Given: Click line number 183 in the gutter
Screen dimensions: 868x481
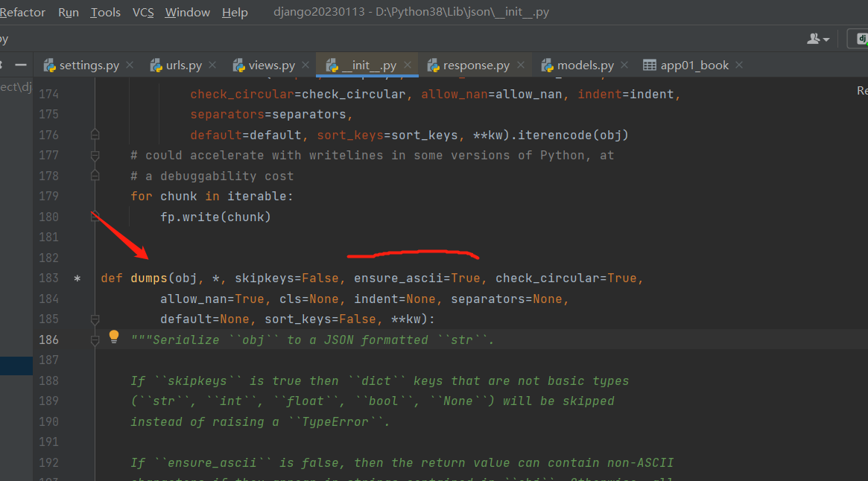Looking at the screenshot, I should coord(48,278).
